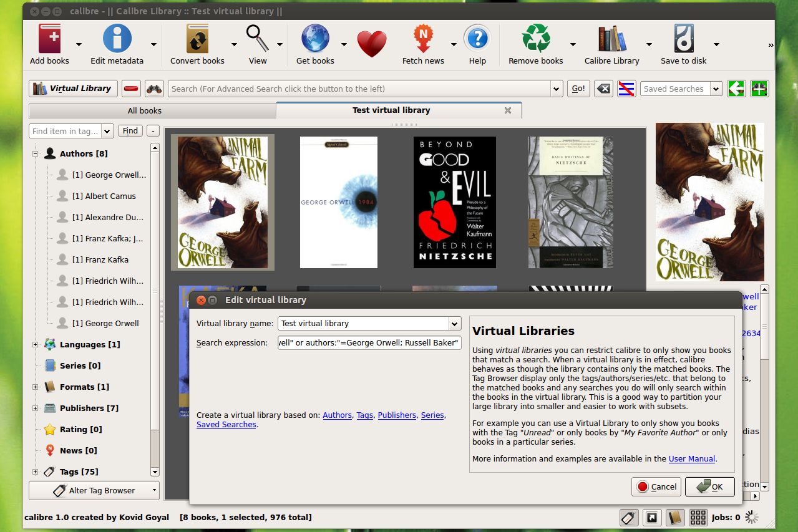Select Basic Writings of Nietzsche cover

point(571,203)
